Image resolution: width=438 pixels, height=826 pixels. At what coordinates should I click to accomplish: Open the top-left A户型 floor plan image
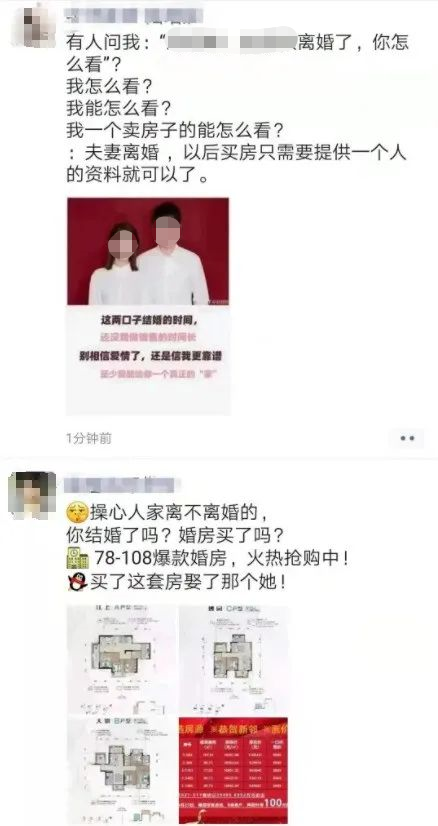(x=121, y=660)
